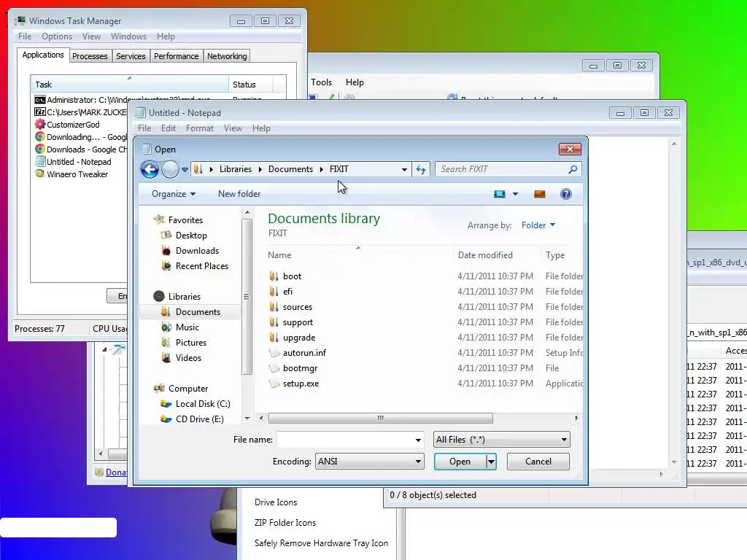Click the blue Help icon in Open dialog
The image size is (747, 560).
click(x=566, y=194)
